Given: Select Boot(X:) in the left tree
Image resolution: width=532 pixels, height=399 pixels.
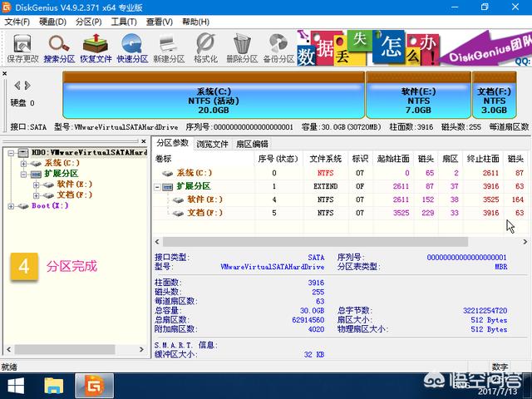Looking at the screenshot, I should (x=50, y=205).
